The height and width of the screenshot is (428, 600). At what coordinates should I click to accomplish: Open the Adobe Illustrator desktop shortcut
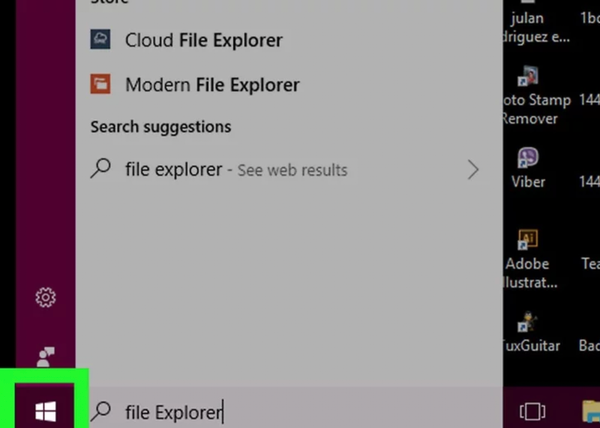(x=527, y=241)
